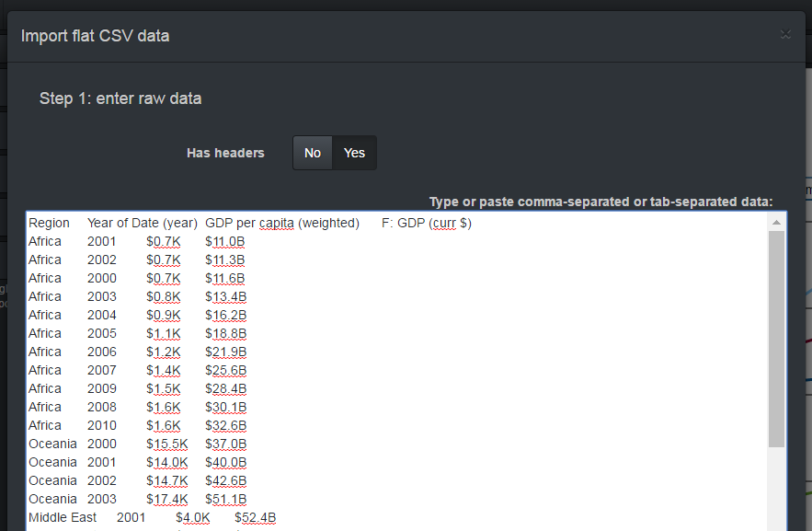This screenshot has height=531, width=812.
Task: Select the $0.7K value for Africa 2001
Action: coord(163,241)
